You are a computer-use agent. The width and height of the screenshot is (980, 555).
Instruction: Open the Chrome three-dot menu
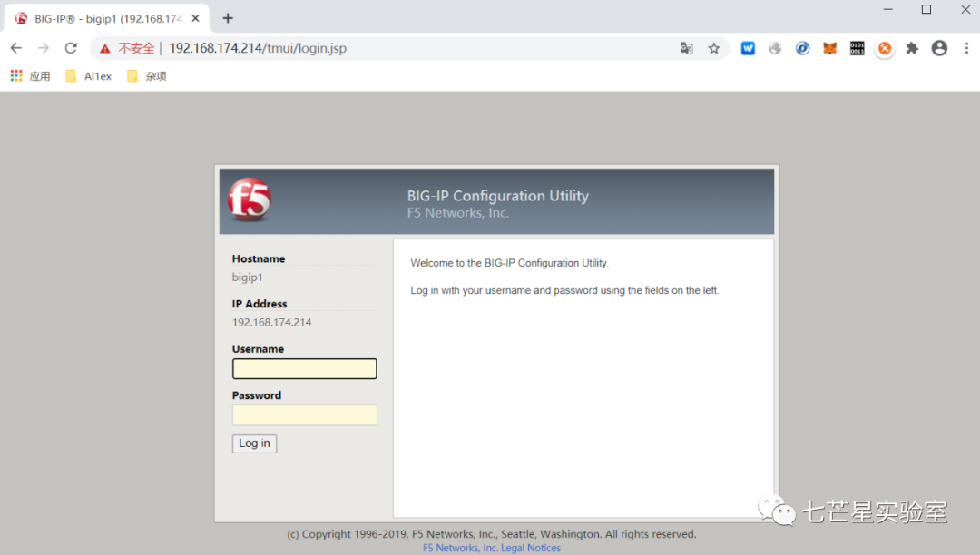pyautogui.click(x=966, y=48)
